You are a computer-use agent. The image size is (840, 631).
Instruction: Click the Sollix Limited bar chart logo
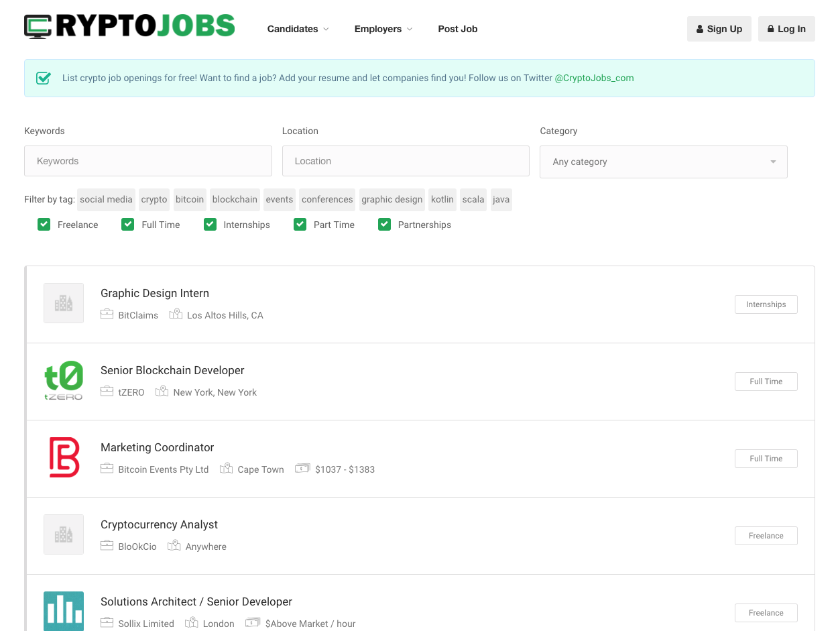pyautogui.click(x=64, y=611)
